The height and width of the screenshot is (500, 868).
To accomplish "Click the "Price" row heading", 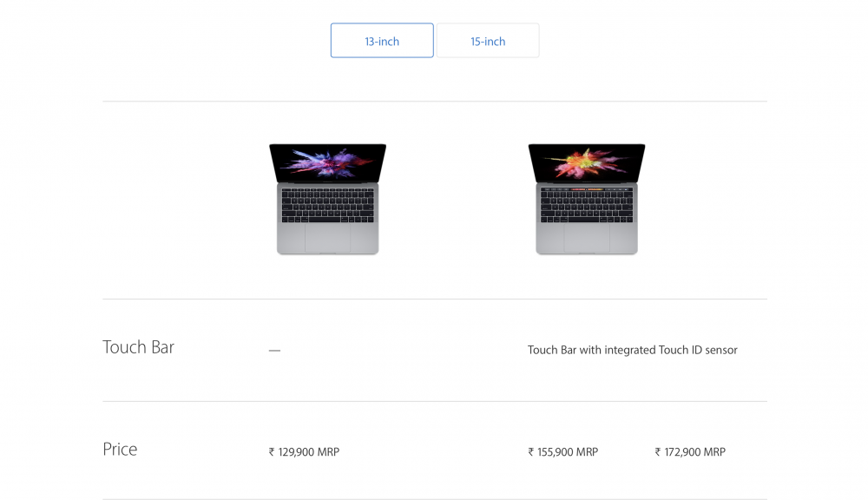I will click(x=120, y=450).
